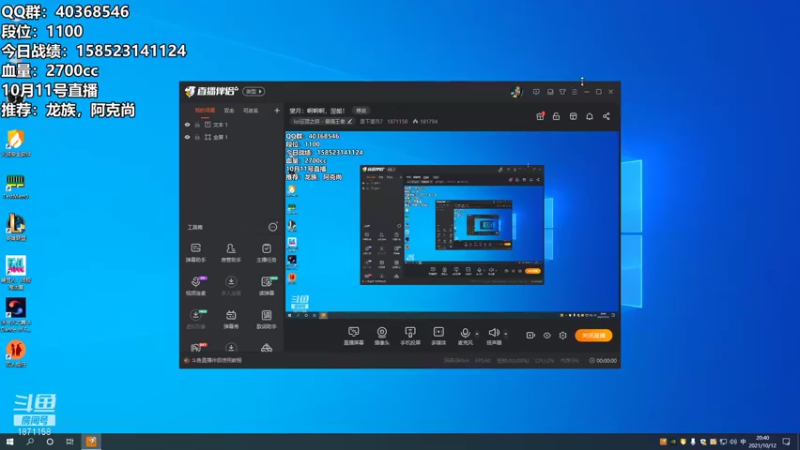Open the hamburger menu in title bar
This screenshot has height=450, width=800.
[574, 92]
